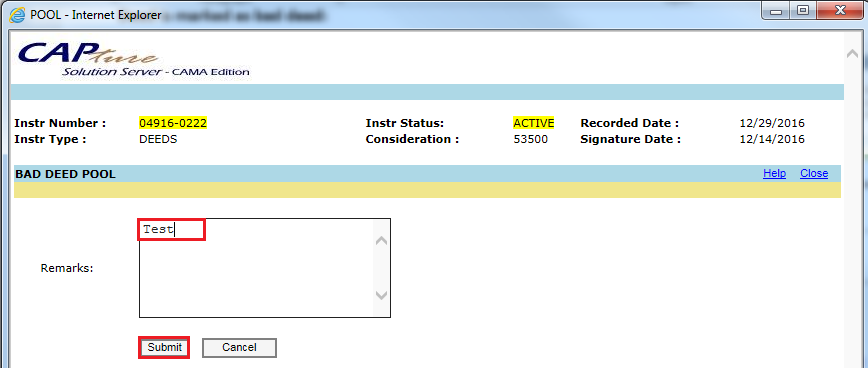Click signature date 12/14/2016

[772, 139]
